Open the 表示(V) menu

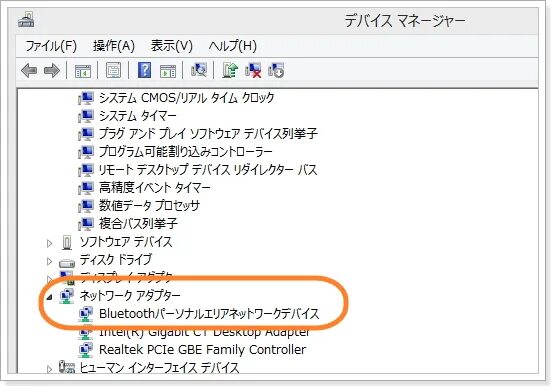click(x=172, y=46)
